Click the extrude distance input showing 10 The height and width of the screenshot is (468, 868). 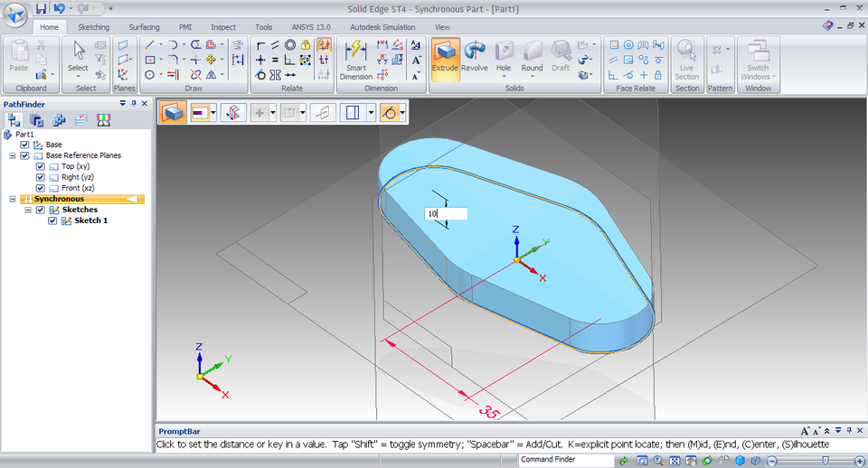(446, 213)
